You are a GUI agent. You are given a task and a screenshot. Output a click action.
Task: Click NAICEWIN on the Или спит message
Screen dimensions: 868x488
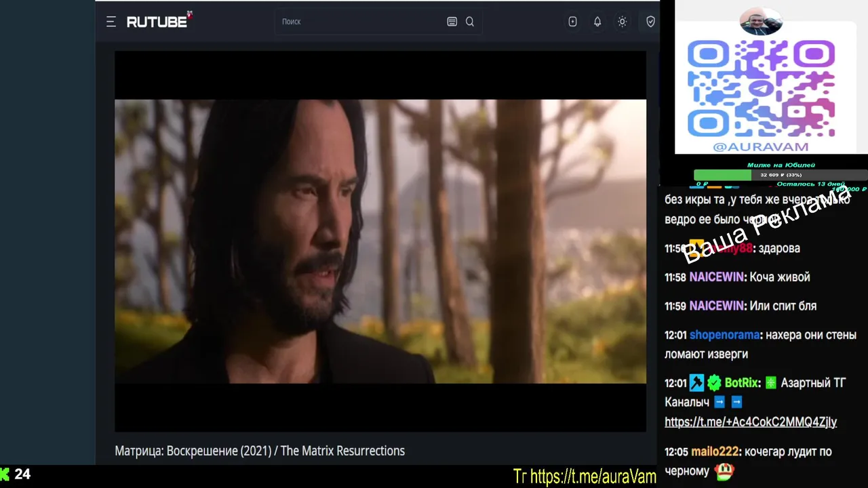click(716, 306)
